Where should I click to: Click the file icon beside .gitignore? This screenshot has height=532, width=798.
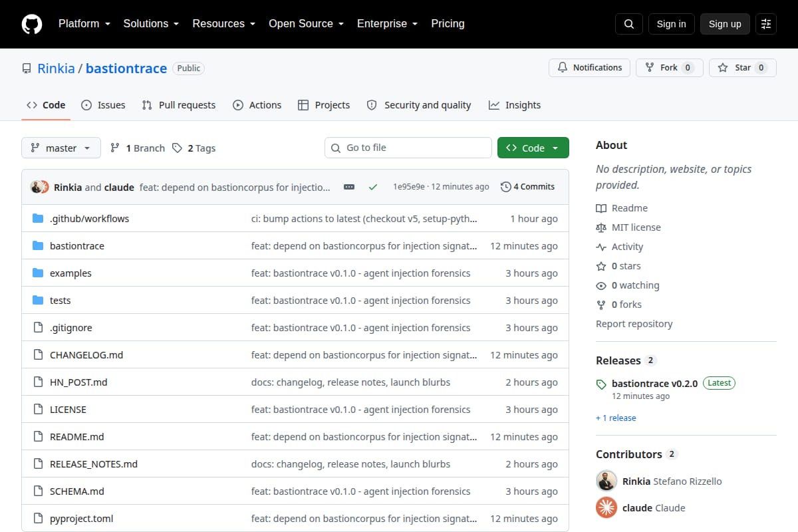tap(38, 328)
